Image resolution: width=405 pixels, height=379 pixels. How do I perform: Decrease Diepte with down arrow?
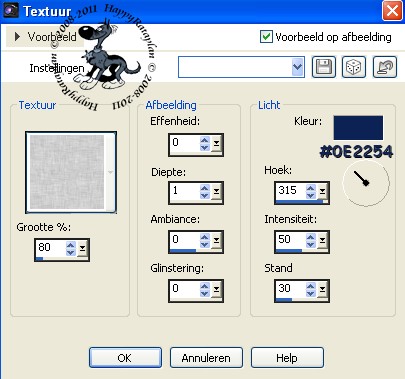(x=205, y=196)
